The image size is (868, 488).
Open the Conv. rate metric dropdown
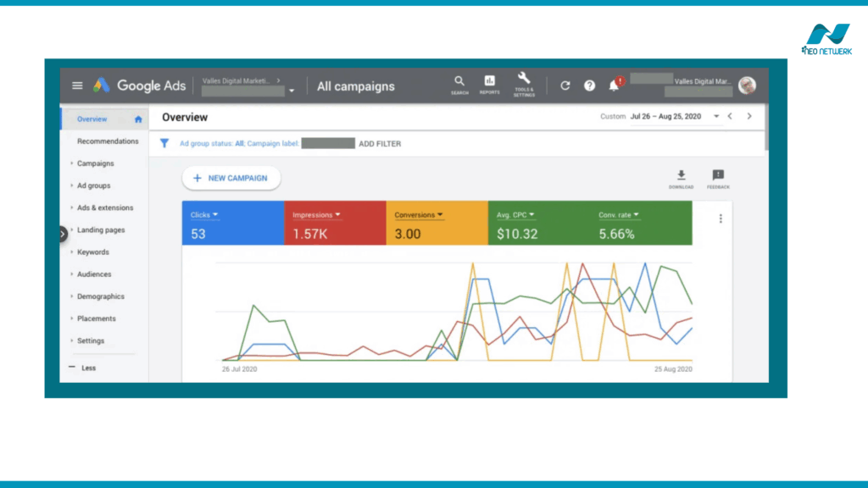coord(618,214)
